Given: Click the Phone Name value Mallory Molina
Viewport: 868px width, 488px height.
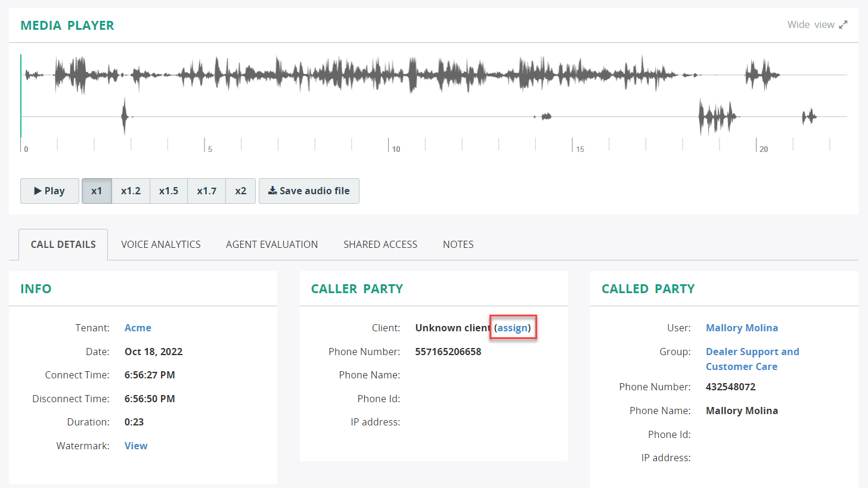Looking at the screenshot, I should [742, 411].
